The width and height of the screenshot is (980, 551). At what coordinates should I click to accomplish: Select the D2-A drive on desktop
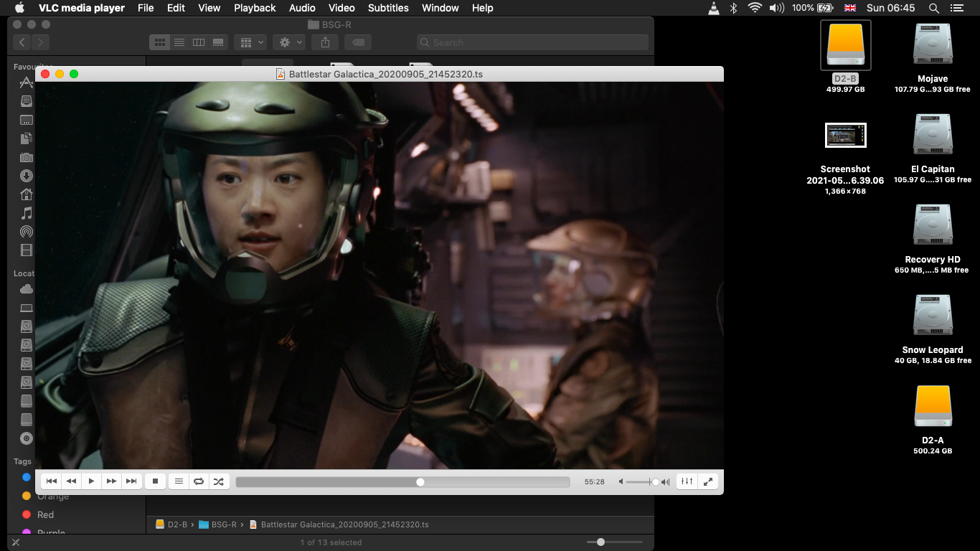point(933,407)
